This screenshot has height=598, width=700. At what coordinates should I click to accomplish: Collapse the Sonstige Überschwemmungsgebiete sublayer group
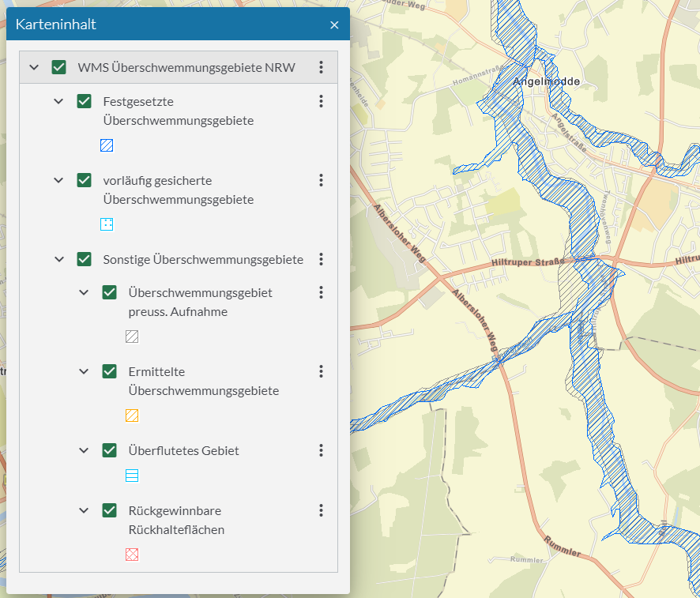point(58,259)
